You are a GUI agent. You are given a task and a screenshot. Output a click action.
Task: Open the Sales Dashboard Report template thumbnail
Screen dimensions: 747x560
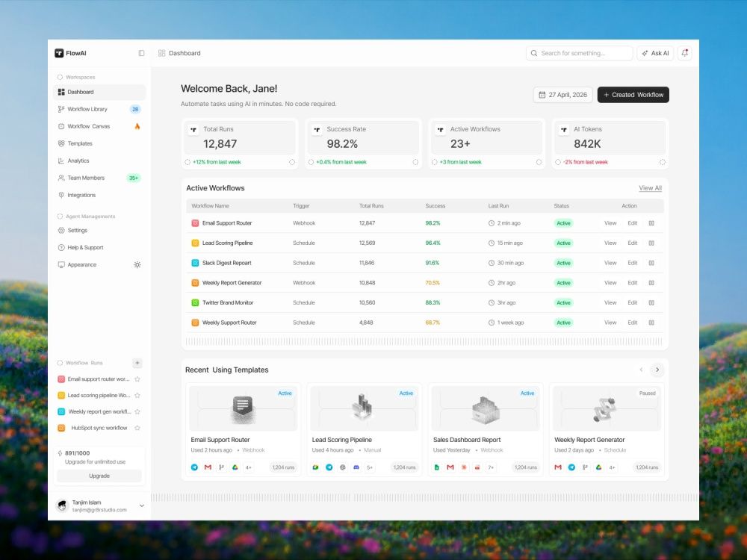486,408
